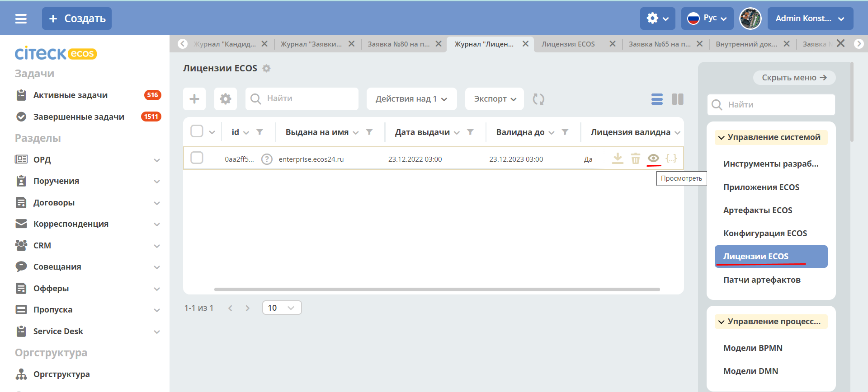Open the hamburger main menu
Screen dimensions: 868x392
[x=21, y=19]
